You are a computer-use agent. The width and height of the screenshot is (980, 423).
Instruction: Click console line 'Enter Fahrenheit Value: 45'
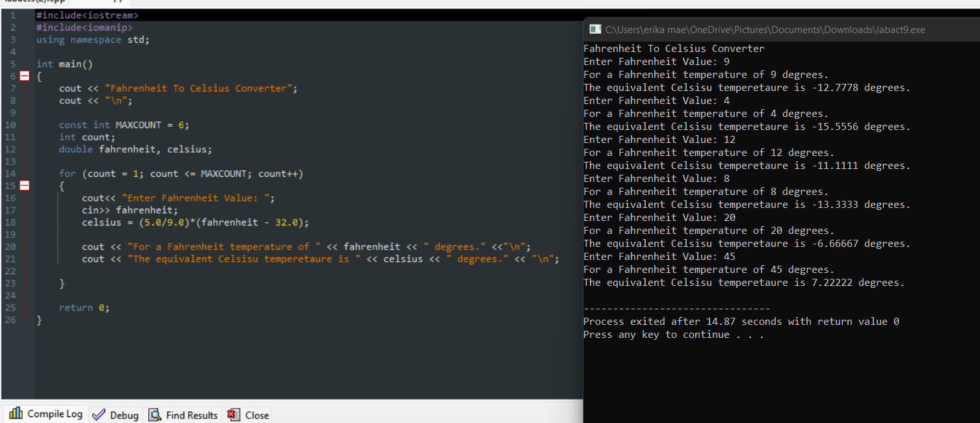tap(659, 257)
